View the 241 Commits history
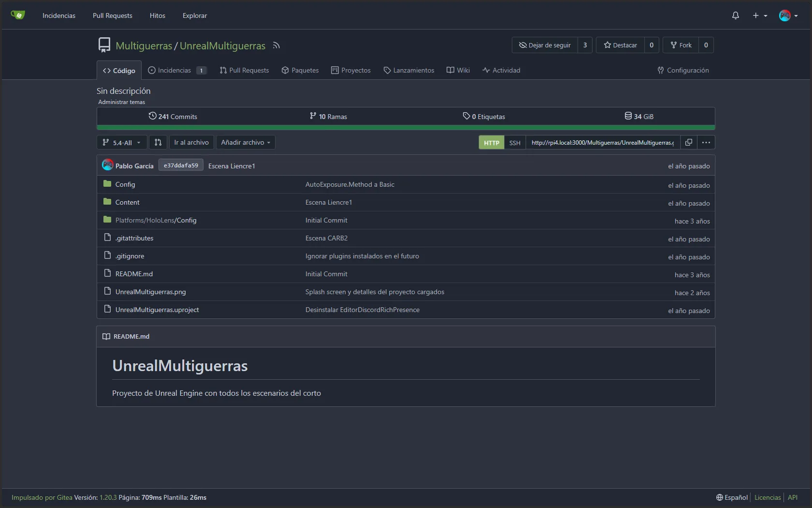 tap(173, 116)
